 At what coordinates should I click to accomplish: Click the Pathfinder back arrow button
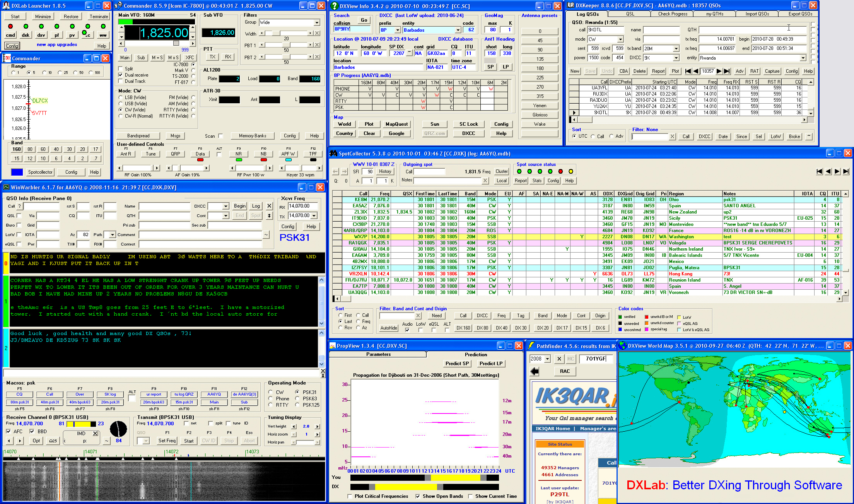click(535, 371)
